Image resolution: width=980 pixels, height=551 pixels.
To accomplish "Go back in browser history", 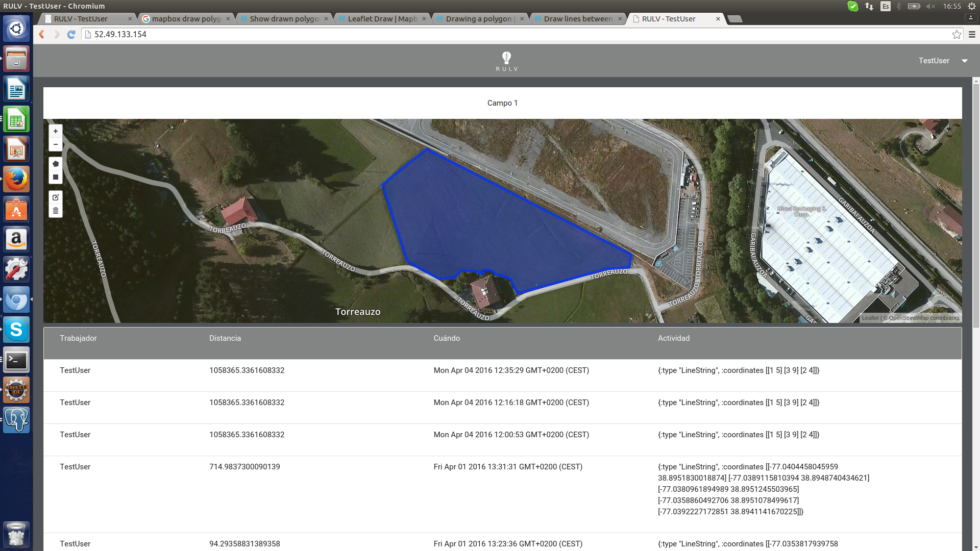I will [x=42, y=34].
